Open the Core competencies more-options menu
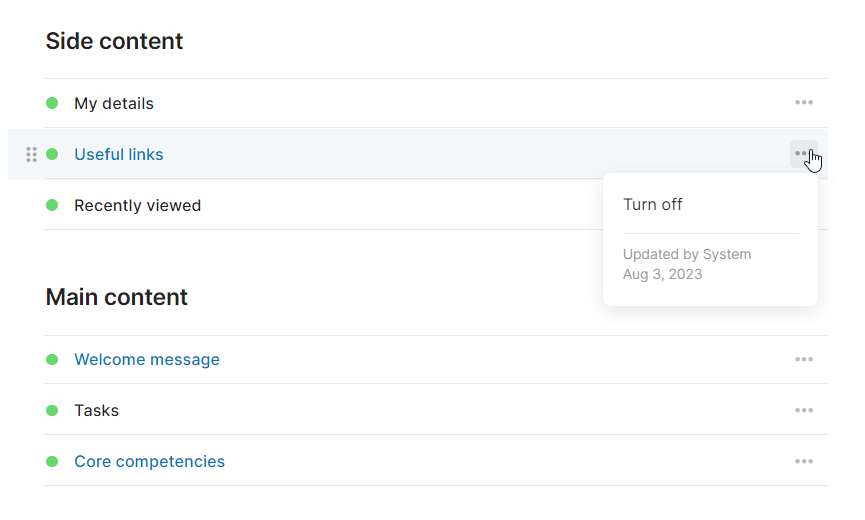This screenshot has height=520, width=865. 804,462
